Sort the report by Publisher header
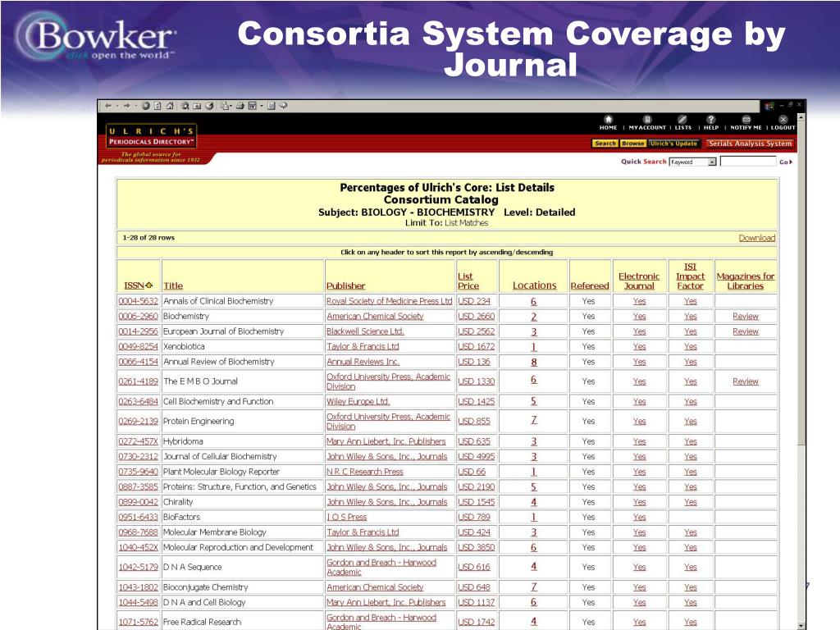840x630 pixels. coord(345,285)
